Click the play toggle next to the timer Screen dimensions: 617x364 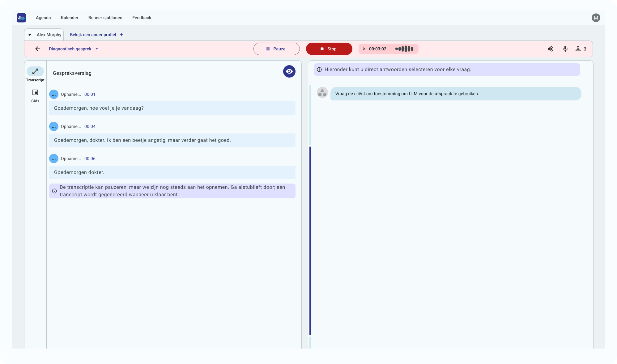tap(364, 49)
